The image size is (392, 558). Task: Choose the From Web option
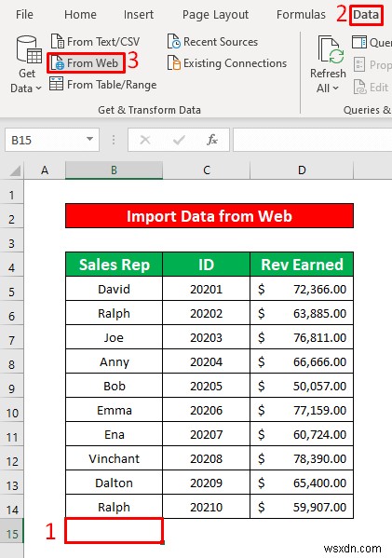coord(86,63)
